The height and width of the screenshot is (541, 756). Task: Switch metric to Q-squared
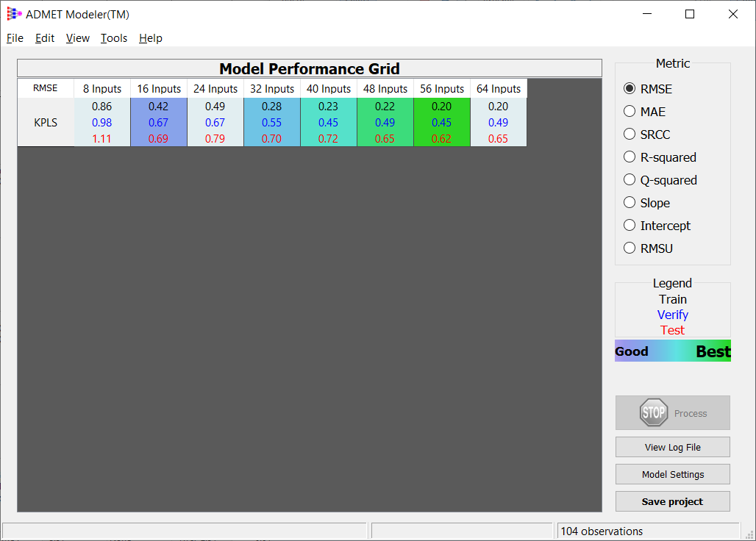coord(630,179)
